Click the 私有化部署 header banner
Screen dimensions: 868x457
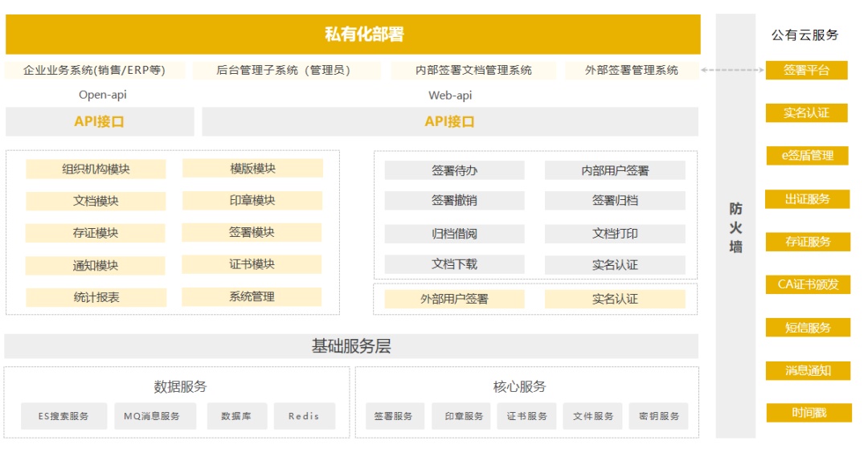click(353, 35)
